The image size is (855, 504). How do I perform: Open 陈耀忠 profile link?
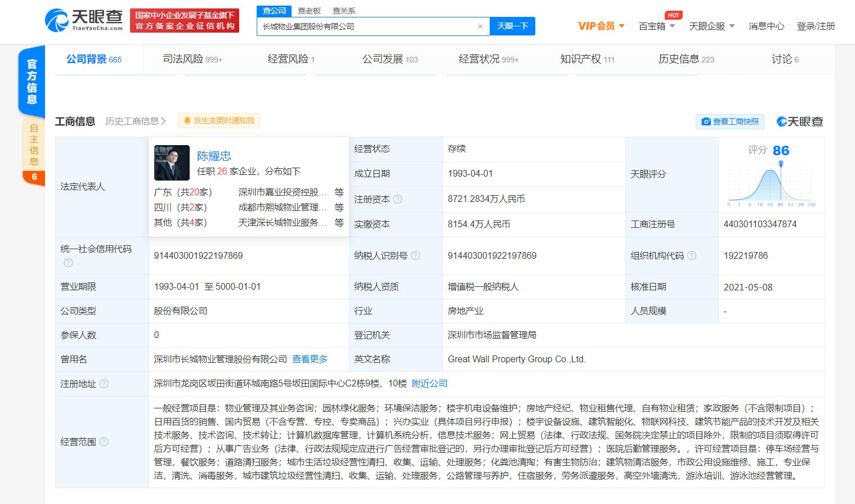coord(214,156)
